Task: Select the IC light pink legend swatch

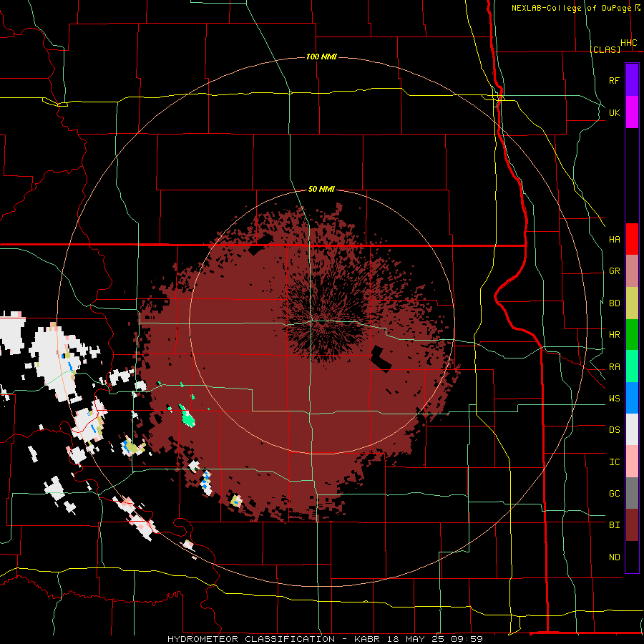Action: point(632,462)
